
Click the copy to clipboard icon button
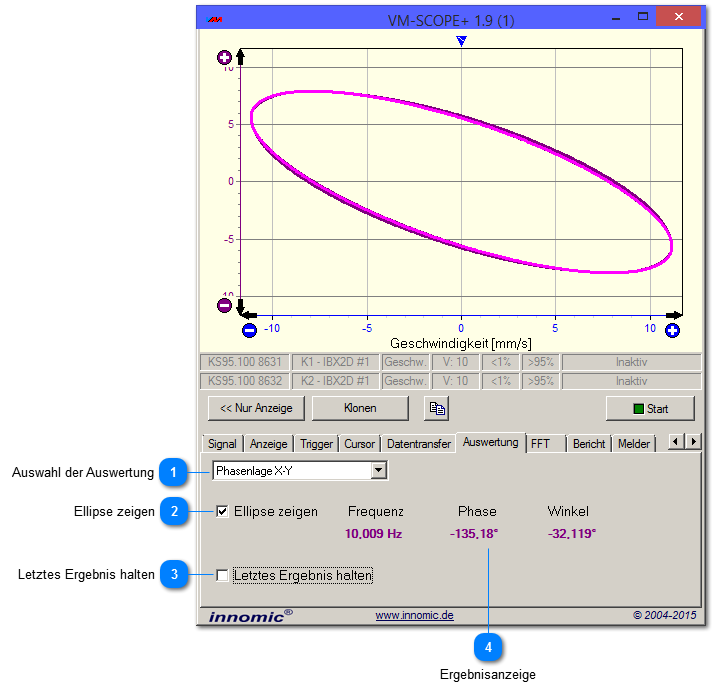pyautogui.click(x=437, y=408)
